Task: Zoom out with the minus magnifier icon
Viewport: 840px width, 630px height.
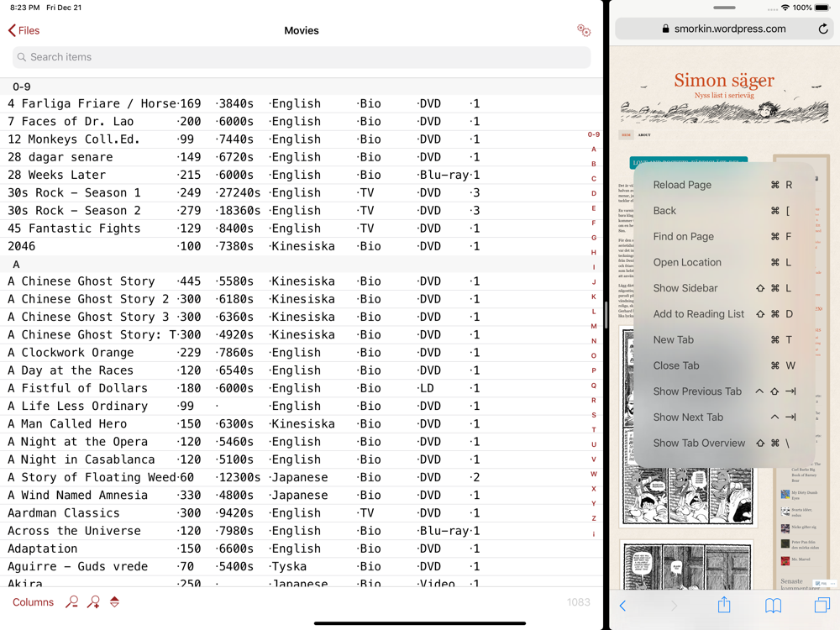Action: click(x=71, y=602)
